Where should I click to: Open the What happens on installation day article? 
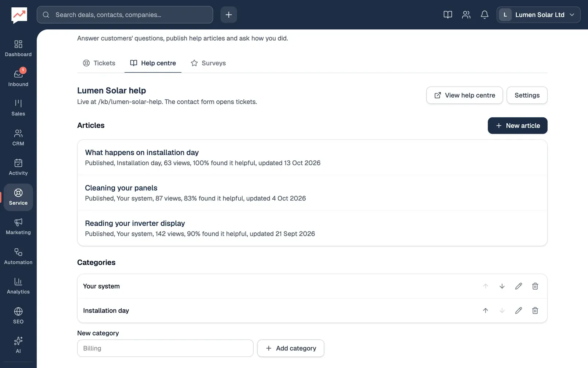click(x=312, y=157)
